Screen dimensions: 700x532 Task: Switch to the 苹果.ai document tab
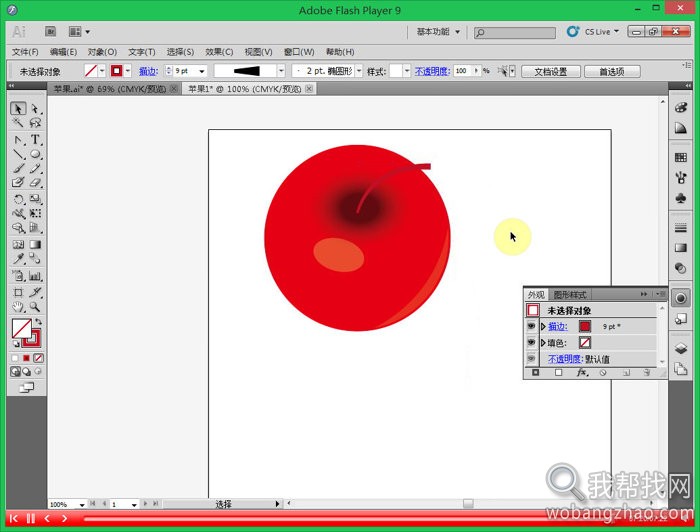(x=109, y=89)
